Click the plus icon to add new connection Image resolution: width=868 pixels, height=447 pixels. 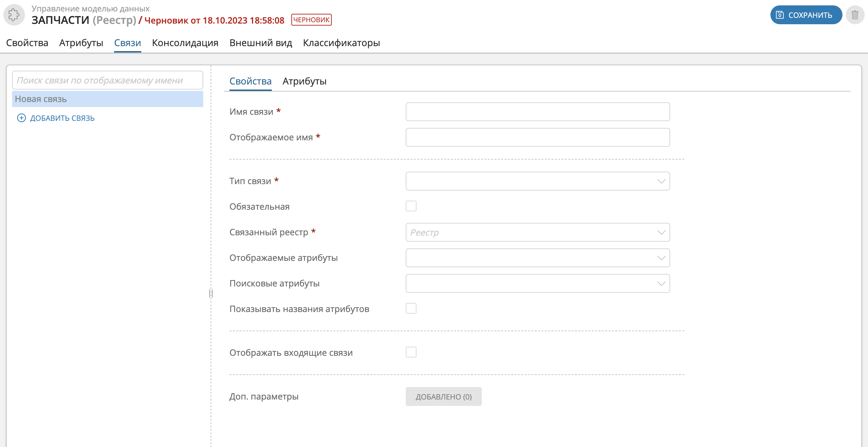[20, 118]
